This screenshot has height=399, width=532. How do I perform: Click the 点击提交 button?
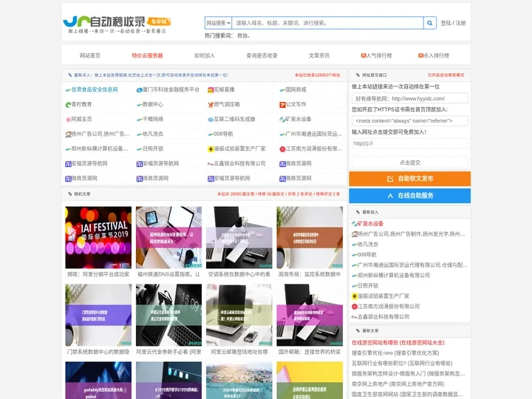click(410, 163)
